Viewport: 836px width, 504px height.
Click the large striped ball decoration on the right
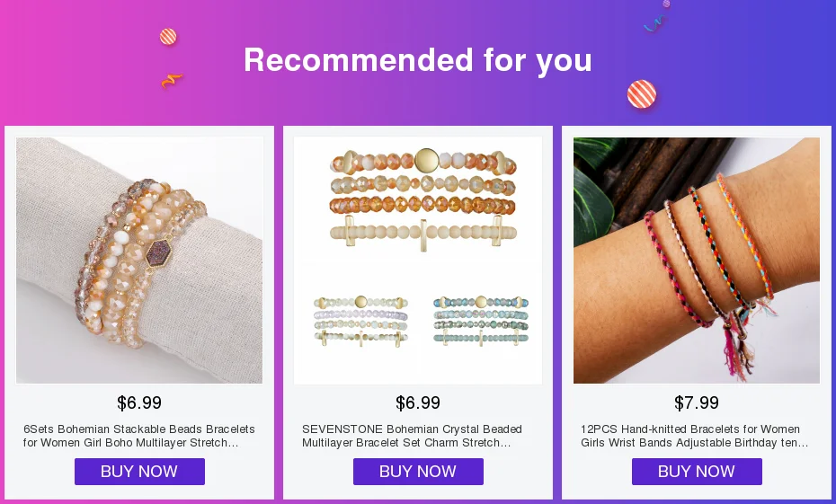point(642,93)
